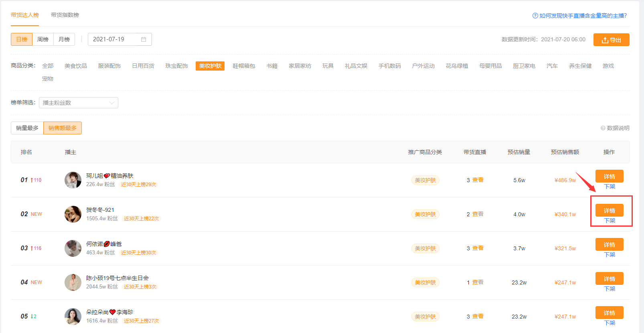Screen dimensions: 644x333
Task: Click 查看 livestreams for 朵拉朵尚李海珍
Action: click(478, 317)
